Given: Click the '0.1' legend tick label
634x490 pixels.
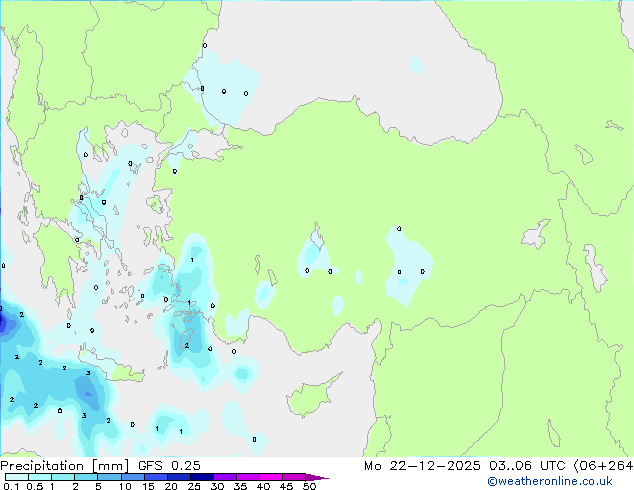Looking at the screenshot, I should coord(11,486).
